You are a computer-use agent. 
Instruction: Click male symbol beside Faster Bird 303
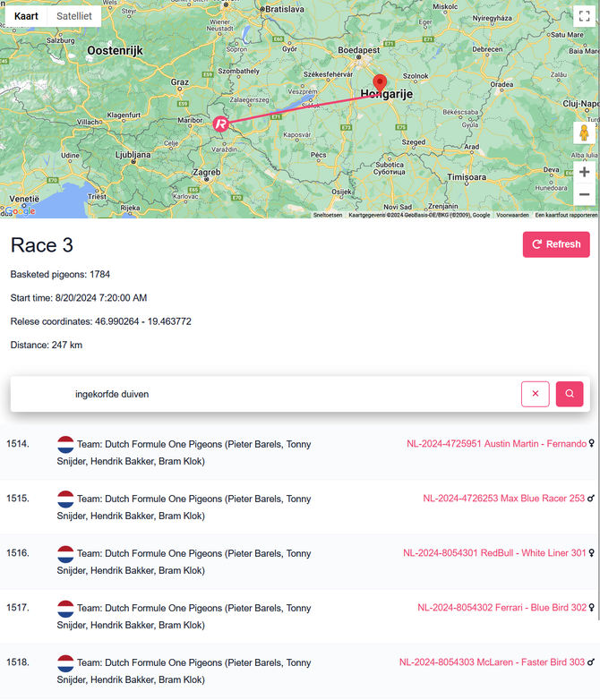coord(591,662)
